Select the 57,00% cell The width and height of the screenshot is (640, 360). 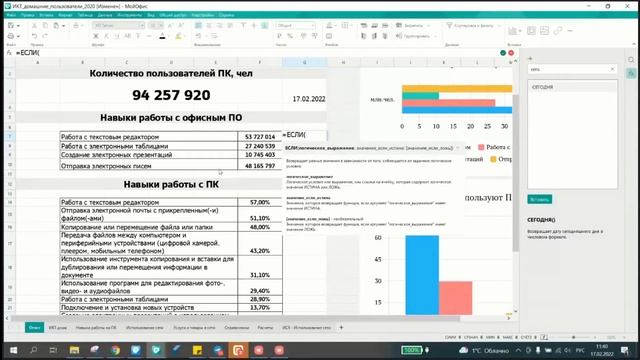(x=260, y=202)
